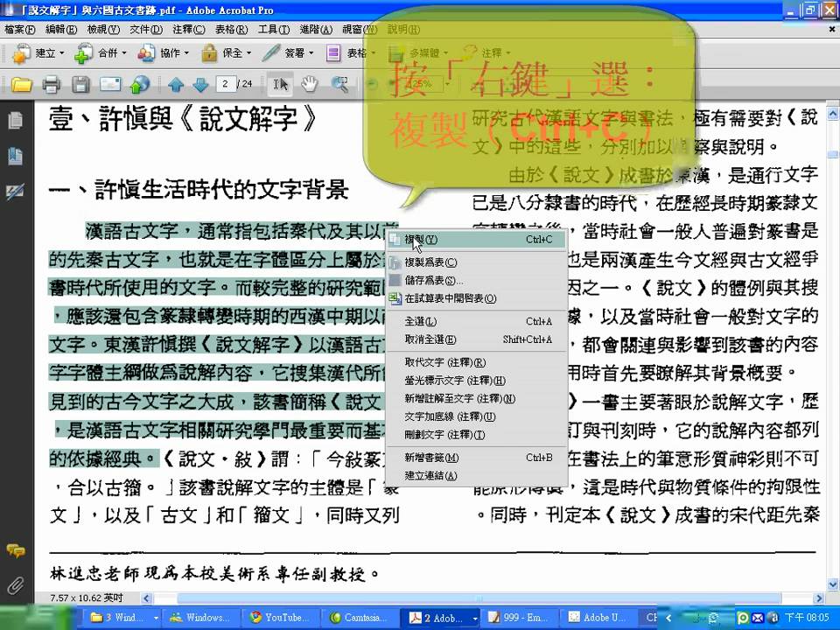
Task: Choose the Hand tool
Action: coord(309,84)
